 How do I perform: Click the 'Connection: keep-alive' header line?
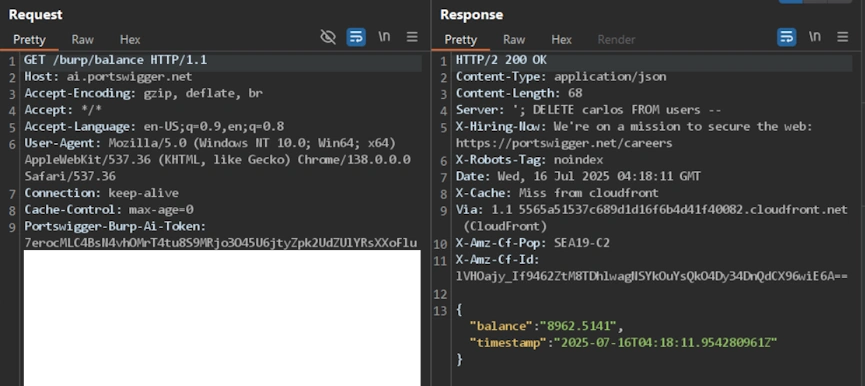coord(102,193)
